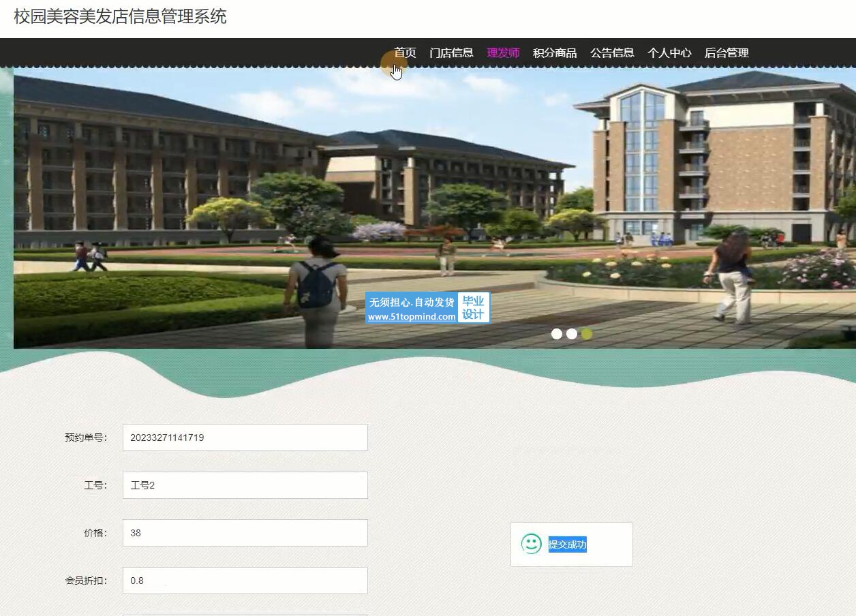Open 个人中心 in the nav bar
This screenshot has width=856, height=616.
tap(669, 52)
